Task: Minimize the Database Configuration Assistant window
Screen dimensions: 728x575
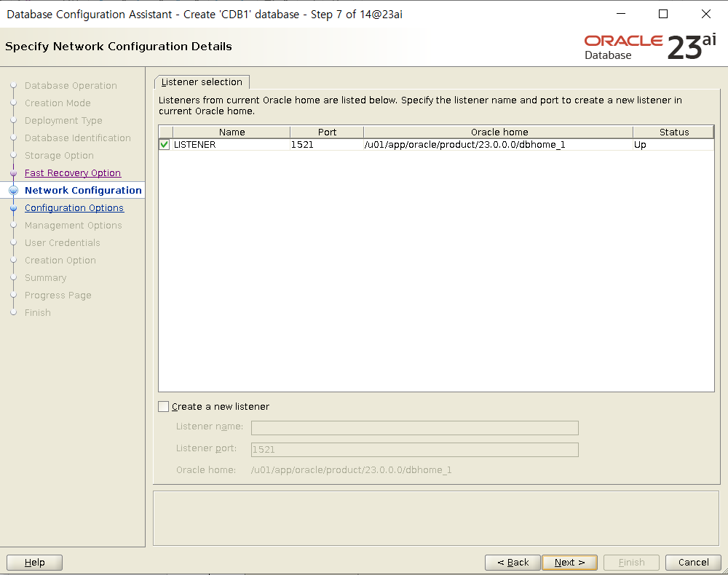Action: tap(621, 14)
